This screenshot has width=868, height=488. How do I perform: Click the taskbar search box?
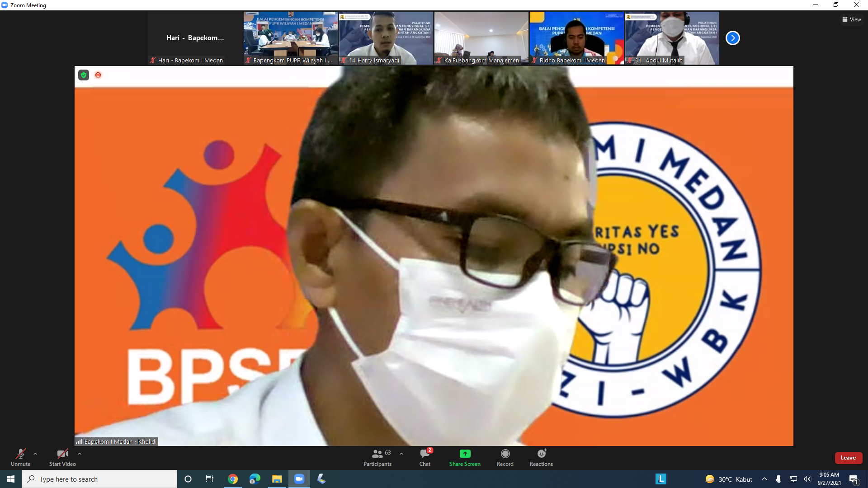tap(99, 479)
